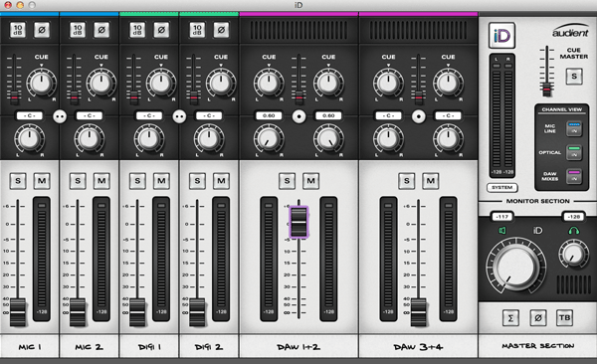Click the DAW 1+2 left pan value 0.60
This screenshot has height=364, width=597.
click(x=269, y=115)
